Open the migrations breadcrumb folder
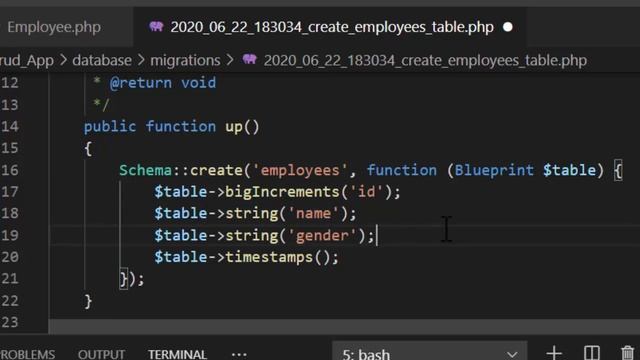 click(185, 60)
